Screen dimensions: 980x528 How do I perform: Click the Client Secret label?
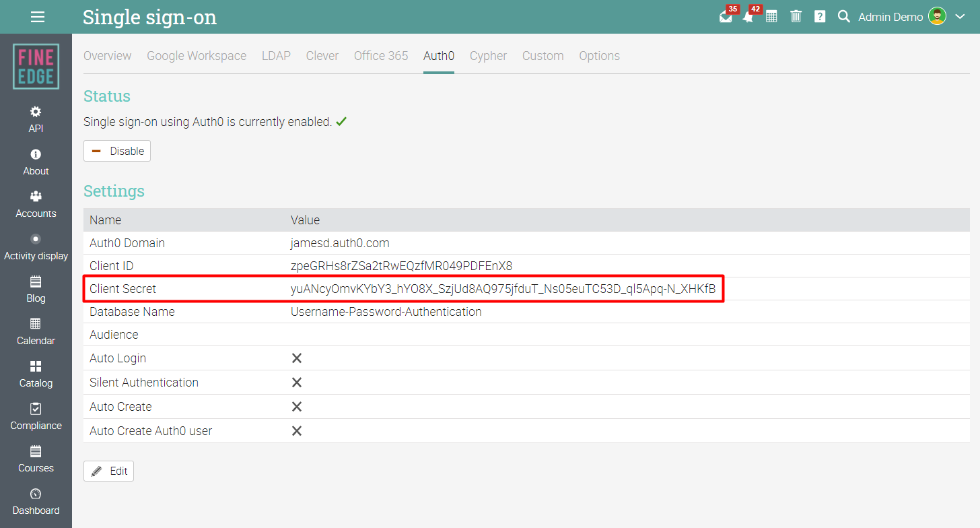[x=123, y=289]
